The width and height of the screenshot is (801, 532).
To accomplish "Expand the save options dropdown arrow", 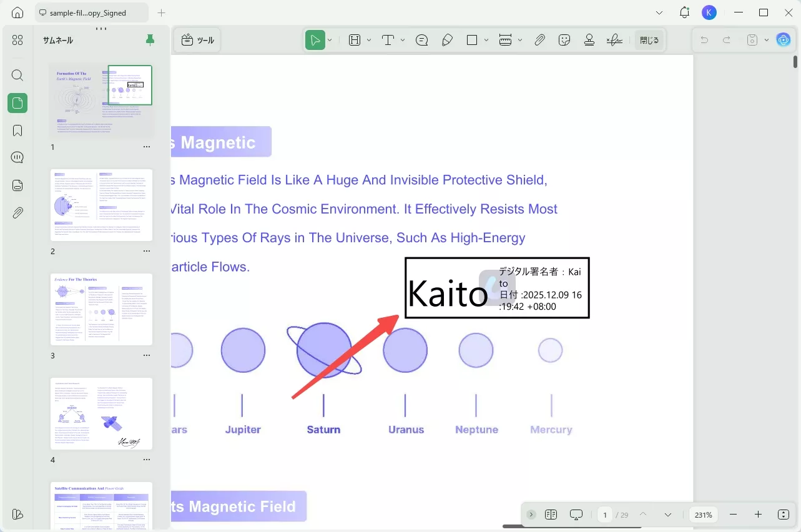I will [767, 40].
